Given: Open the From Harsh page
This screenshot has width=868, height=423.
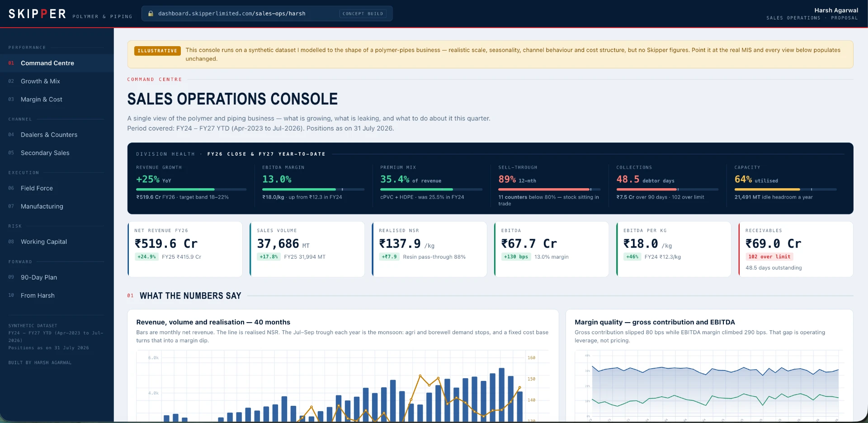Looking at the screenshot, I should click(x=57, y=295).
